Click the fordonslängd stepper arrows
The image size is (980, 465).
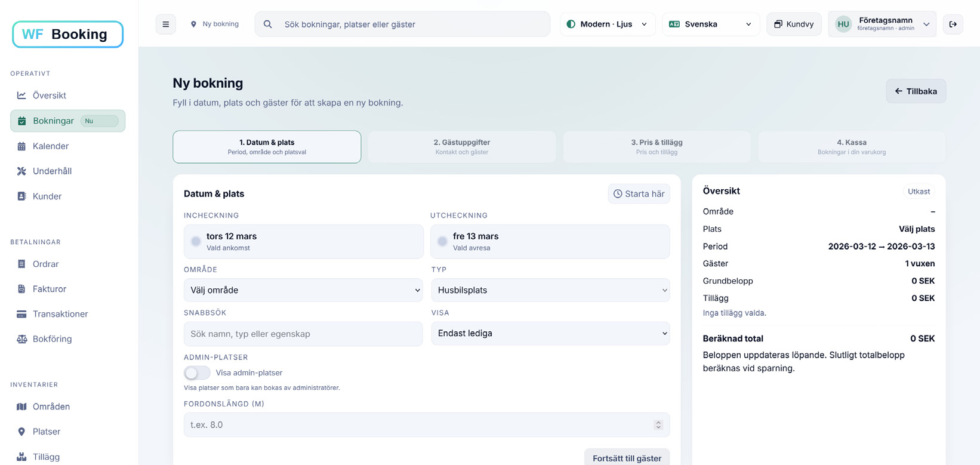(x=658, y=425)
